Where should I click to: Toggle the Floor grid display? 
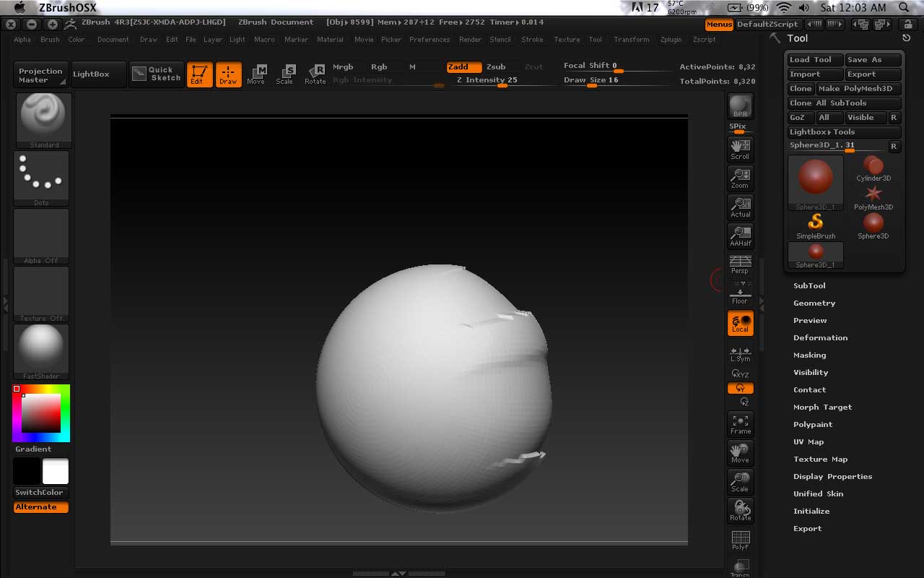pyautogui.click(x=740, y=295)
